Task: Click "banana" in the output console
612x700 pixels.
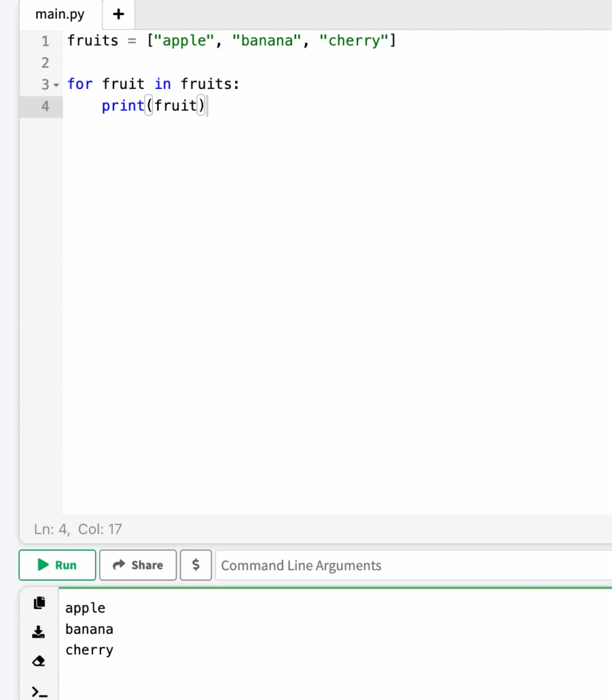Action: (x=90, y=629)
